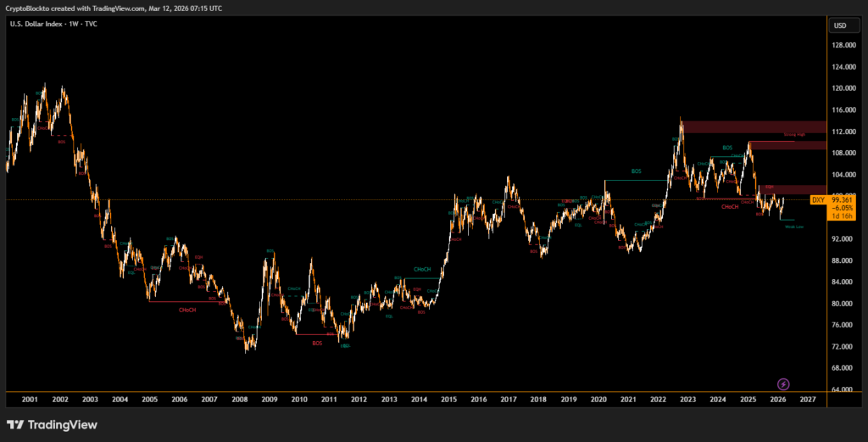Click the 92.000 price scale label
Viewport: 868px width, 442px height.
[x=842, y=239]
